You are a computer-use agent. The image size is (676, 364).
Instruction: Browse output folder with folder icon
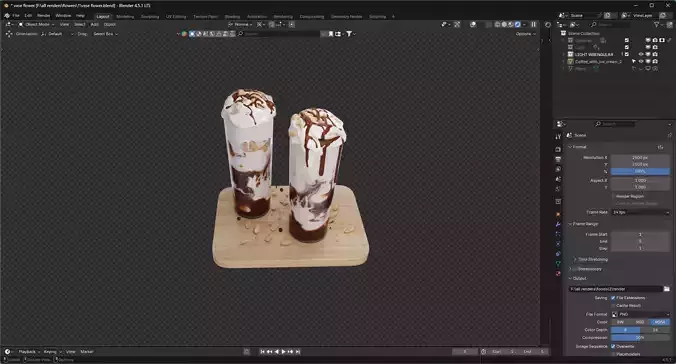click(x=667, y=289)
